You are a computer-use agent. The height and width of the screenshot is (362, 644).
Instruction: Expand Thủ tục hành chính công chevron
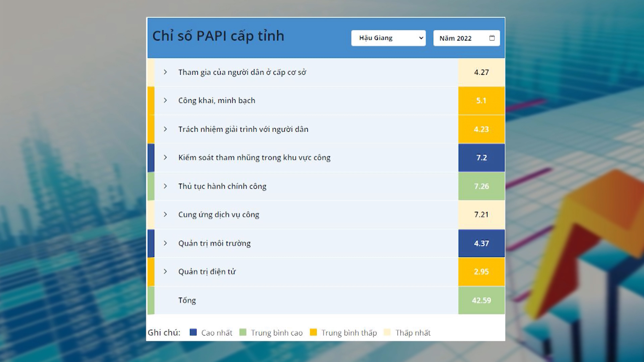(165, 186)
